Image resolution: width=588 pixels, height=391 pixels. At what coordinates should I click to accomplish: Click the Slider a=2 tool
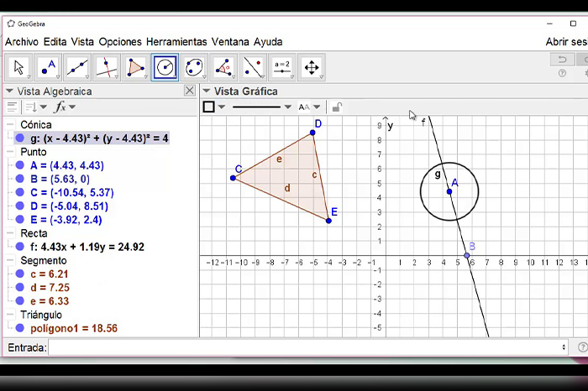281,67
